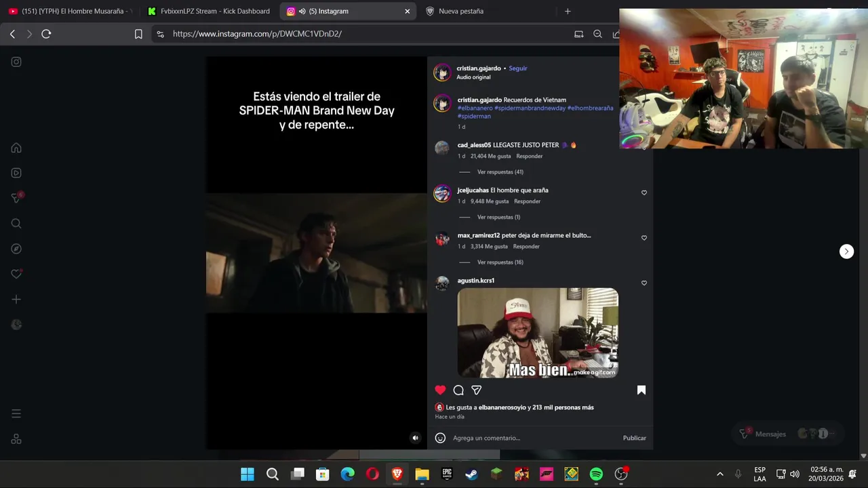This screenshot has height=488, width=868.
Task: Open cristian.gajardo profile from the post header
Action: [x=479, y=68]
